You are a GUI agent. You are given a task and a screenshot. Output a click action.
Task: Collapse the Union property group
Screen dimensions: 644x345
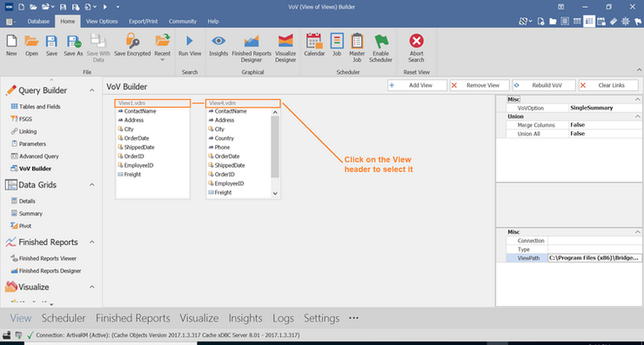coord(637,116)
